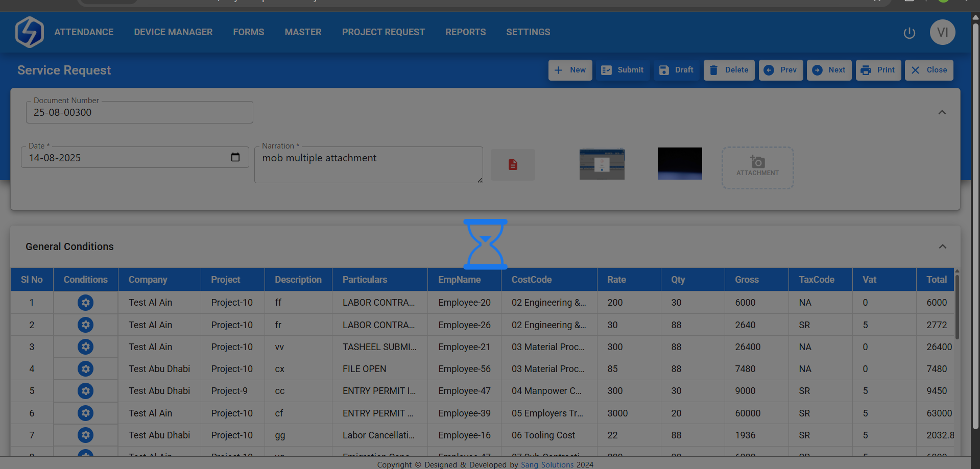Open the date picker calendar icon
The width and height of the screenshot is (980, 469).
[235, 157]
